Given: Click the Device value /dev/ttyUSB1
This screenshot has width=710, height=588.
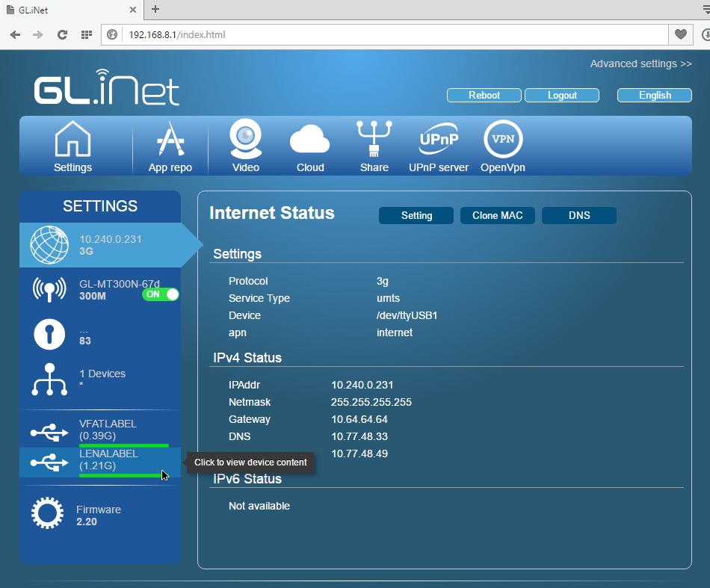Looking at the screenshot, I should (407, 315).
